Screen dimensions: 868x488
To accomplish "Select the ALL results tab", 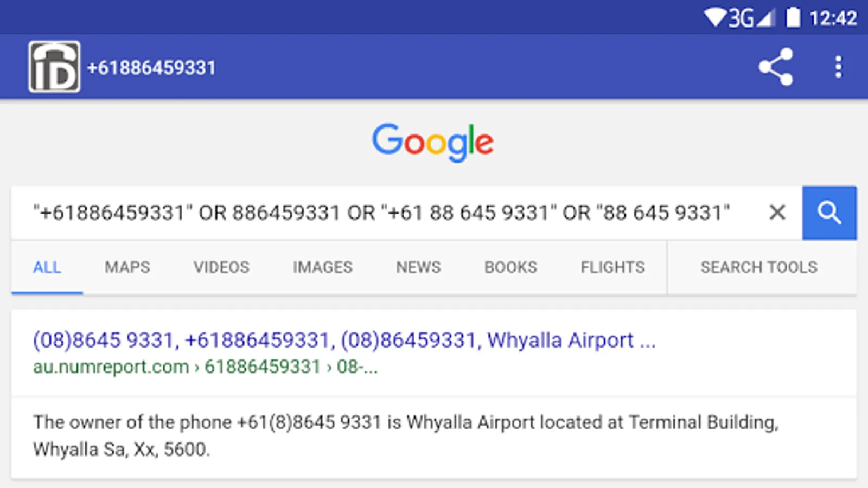I will click(x=47, y=267).
